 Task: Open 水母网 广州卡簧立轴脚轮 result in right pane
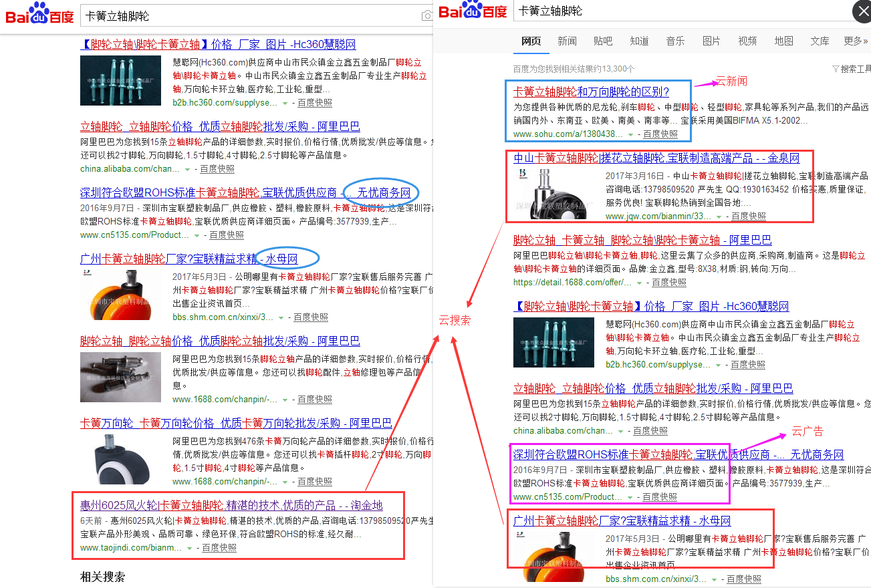click(622, 521)
